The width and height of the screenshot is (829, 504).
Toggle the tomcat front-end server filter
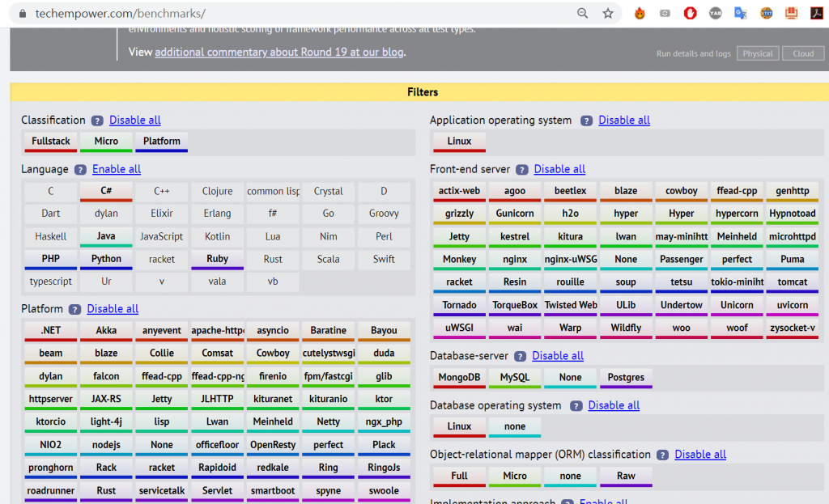793,282
